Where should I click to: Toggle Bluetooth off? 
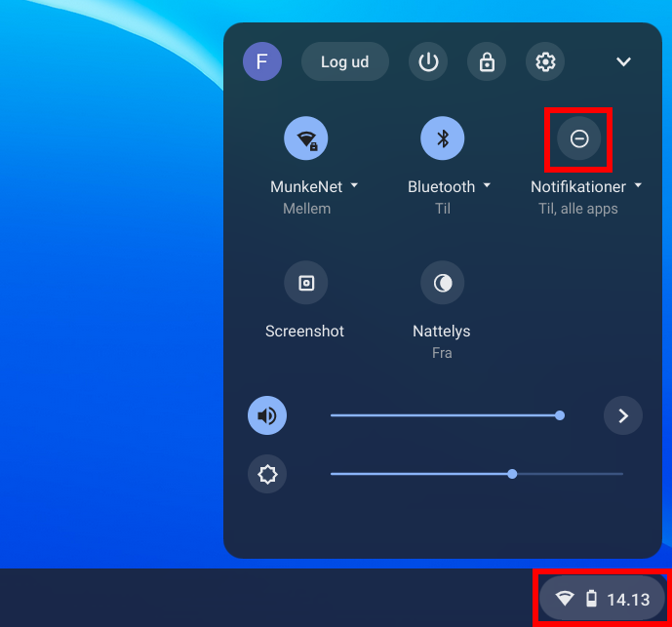pos(442,138)
